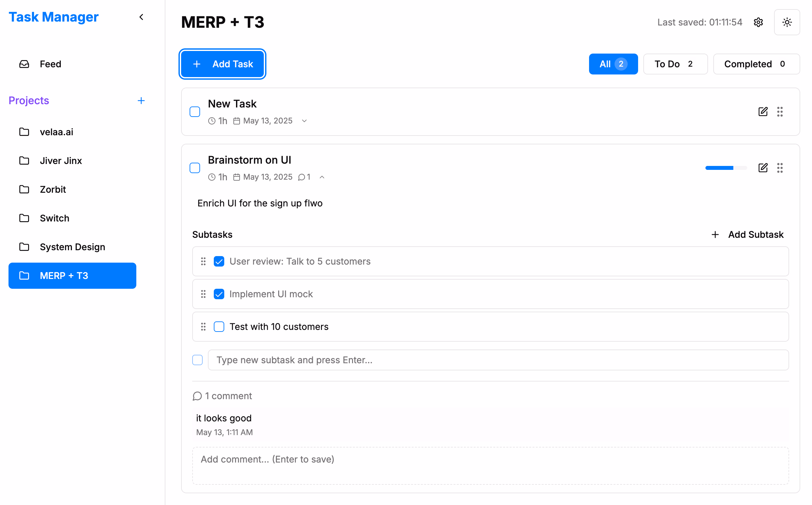Select the System Design project
This screenshot has width=812, height=505.
click(x=72, y=247)
